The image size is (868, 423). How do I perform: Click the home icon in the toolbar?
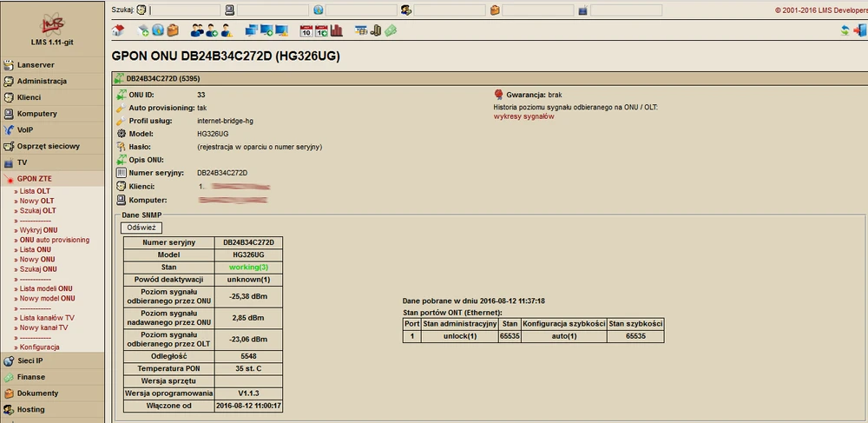point(118,30)
